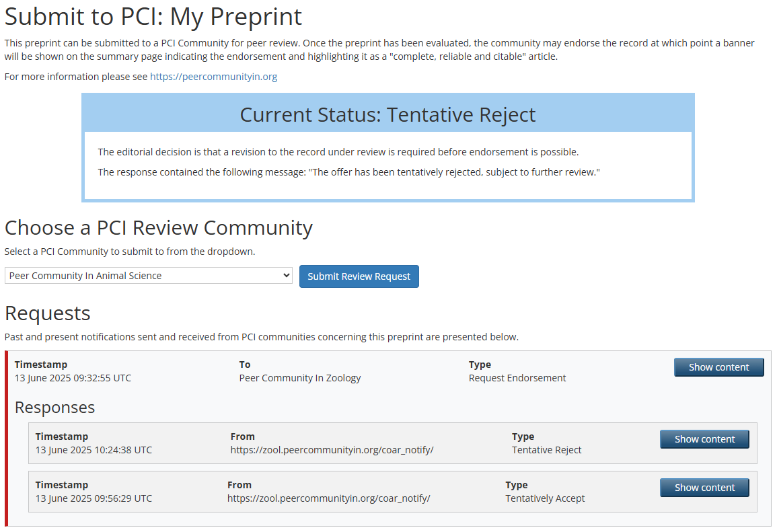Click the 09:32:55 UTC request timestamp
This screenshot has width=777, height=532.
tap(73, 378)
